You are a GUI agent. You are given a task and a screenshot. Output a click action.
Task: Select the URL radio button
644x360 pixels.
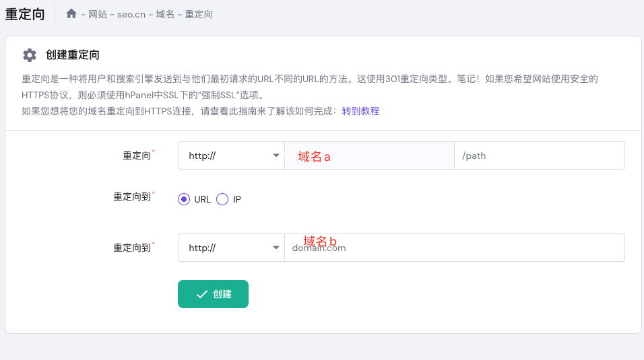[x=184, y=199]
